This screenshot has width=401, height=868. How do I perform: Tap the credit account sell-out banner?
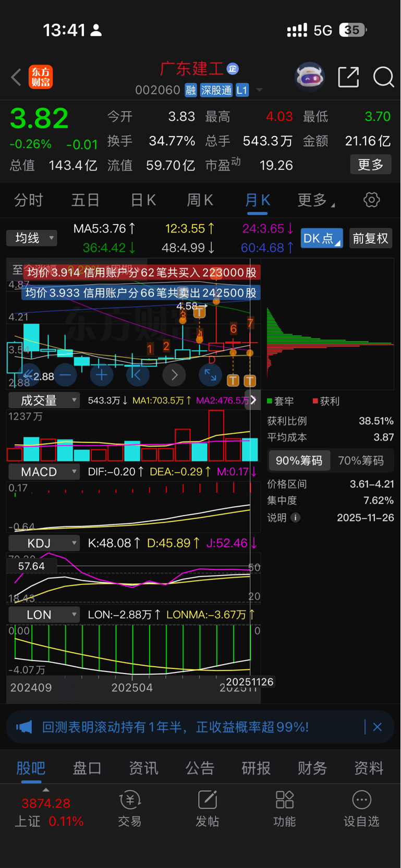tap(141, 292)
